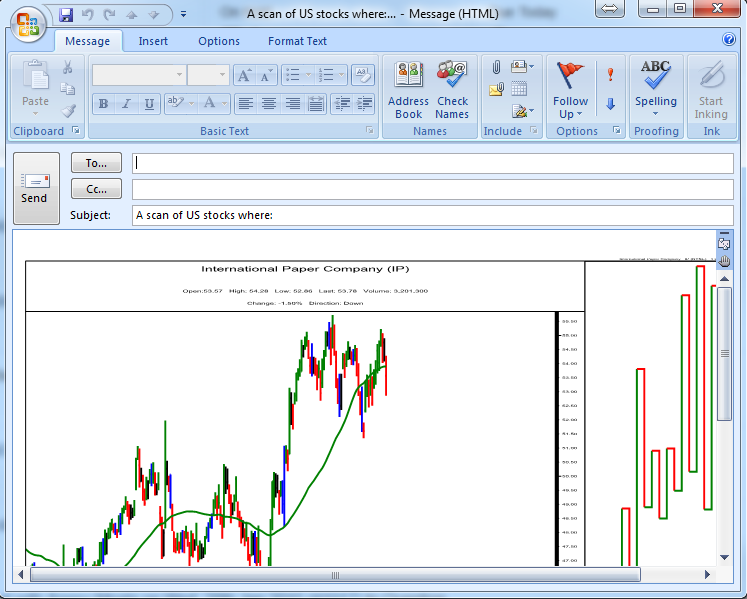Screen dimensions: 747x599
Task: Switch to the Insert tab
Action: pos(153,41)
